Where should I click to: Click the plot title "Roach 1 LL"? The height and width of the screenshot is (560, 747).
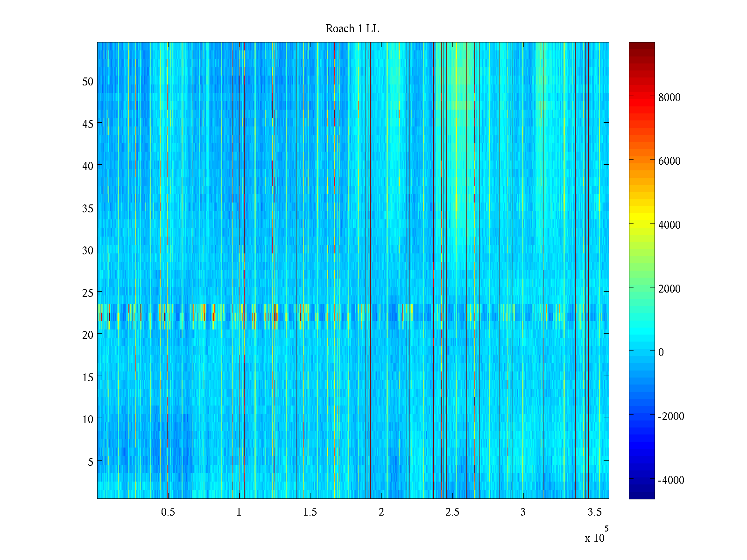[x=352, y=29]
